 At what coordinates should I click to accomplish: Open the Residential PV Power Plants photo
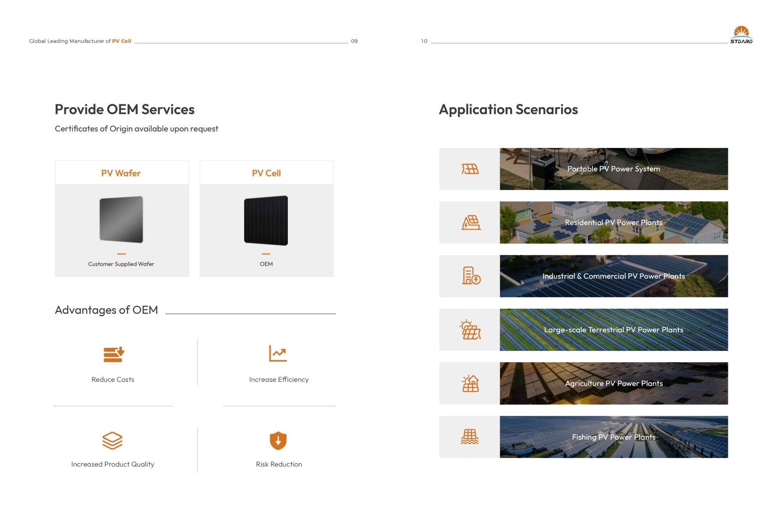tap(614, 222)
